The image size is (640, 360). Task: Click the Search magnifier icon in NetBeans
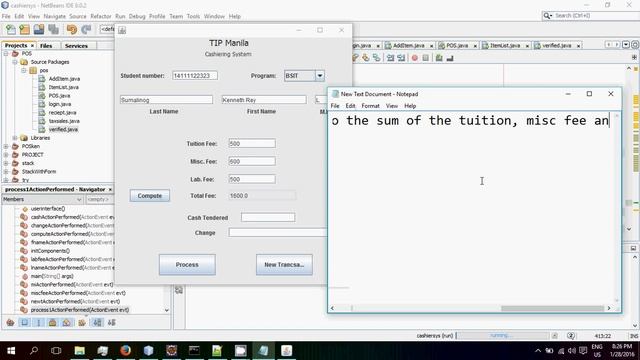point(547,16)
